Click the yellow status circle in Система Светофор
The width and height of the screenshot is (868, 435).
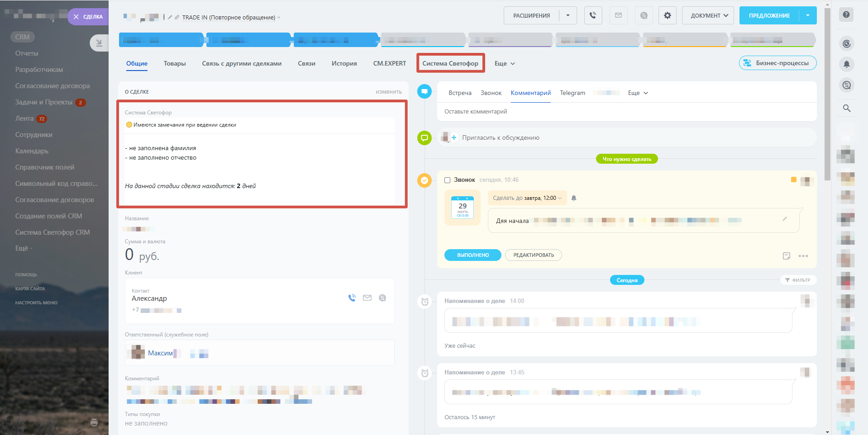(129, 125)
